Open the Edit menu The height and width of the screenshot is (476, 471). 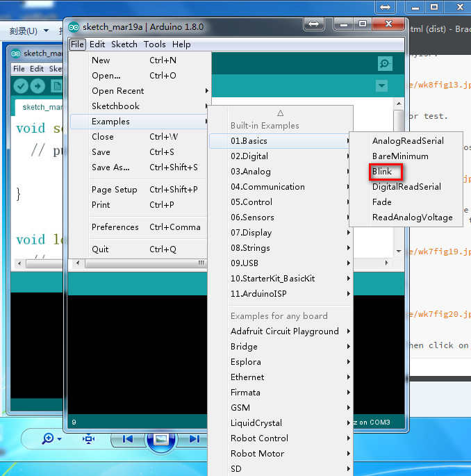pyautogui.click(x=97, y=44)
